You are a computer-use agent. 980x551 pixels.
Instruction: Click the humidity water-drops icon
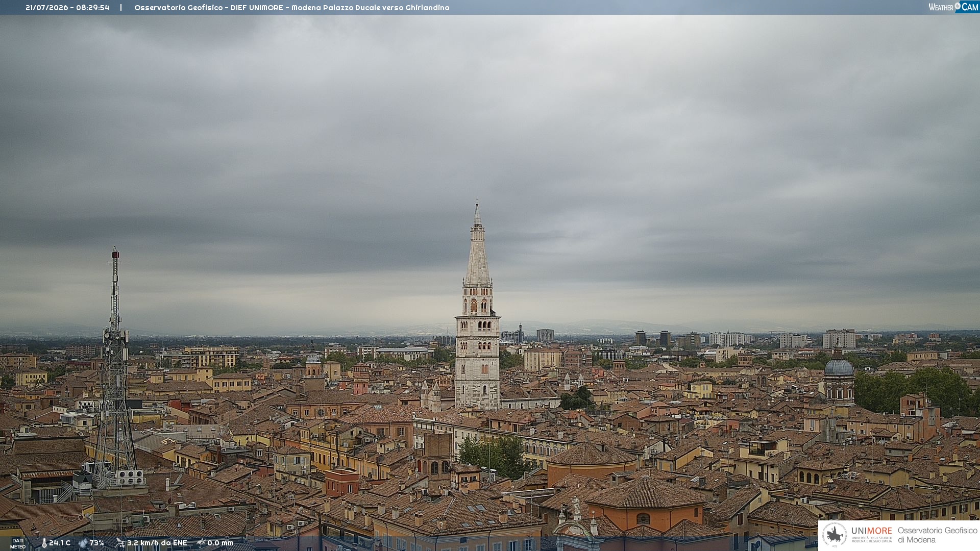click(x=83, y=543)
